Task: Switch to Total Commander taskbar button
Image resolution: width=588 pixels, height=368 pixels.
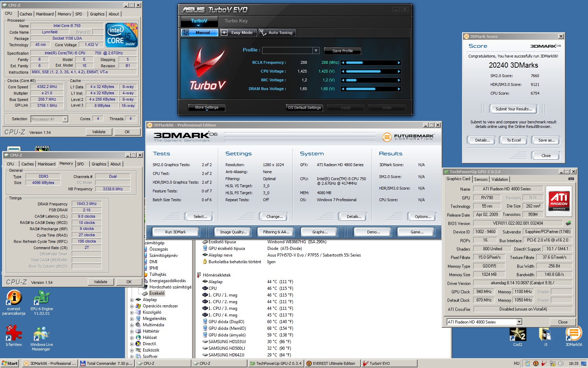Action: click(106, 363)
